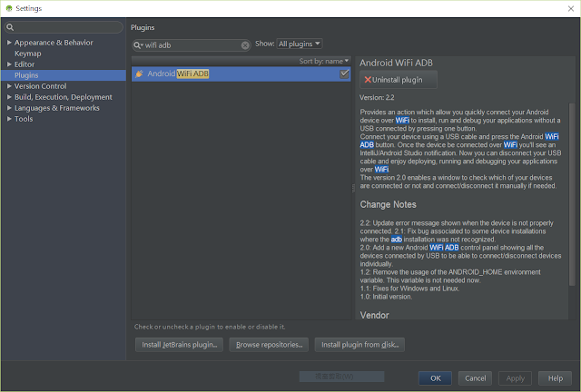This screenshot has width=581, height=392.
Task: Click the 'Plugins' page heading
Action: [143, 27]
